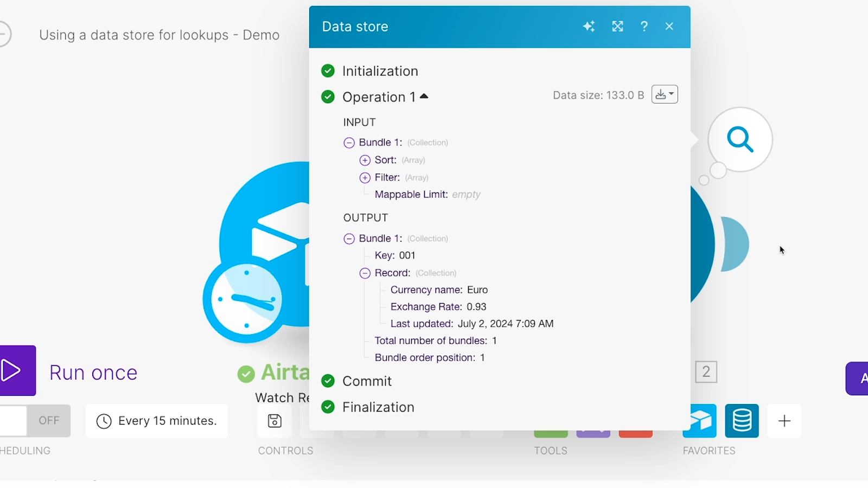Click the search magnifier bubble icon

pyautogui.click(x=740, y=139)
